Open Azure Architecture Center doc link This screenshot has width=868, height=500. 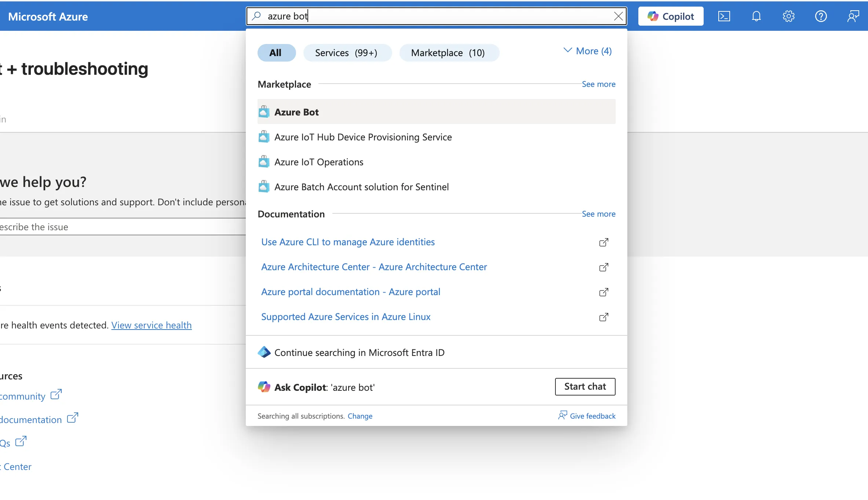point(374,267)
